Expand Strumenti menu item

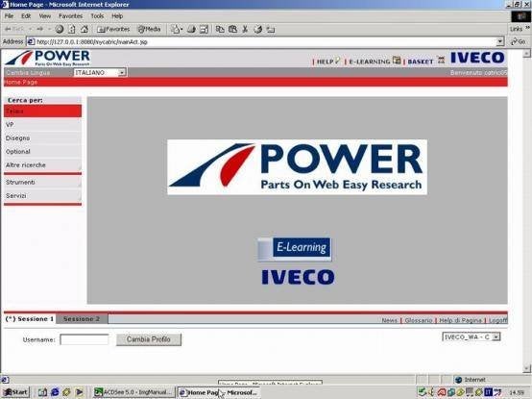coord(43,183)
